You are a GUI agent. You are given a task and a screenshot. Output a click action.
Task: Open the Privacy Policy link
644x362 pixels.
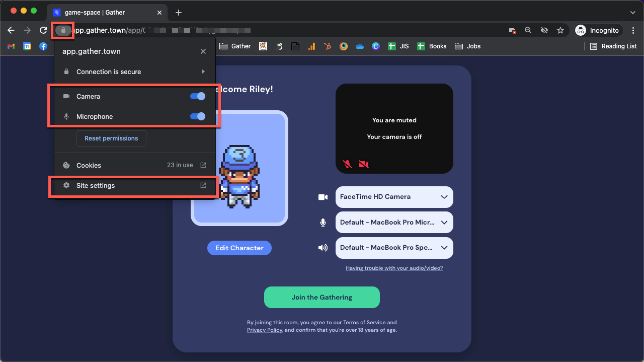pyautogui.click(x=265, y=330)
